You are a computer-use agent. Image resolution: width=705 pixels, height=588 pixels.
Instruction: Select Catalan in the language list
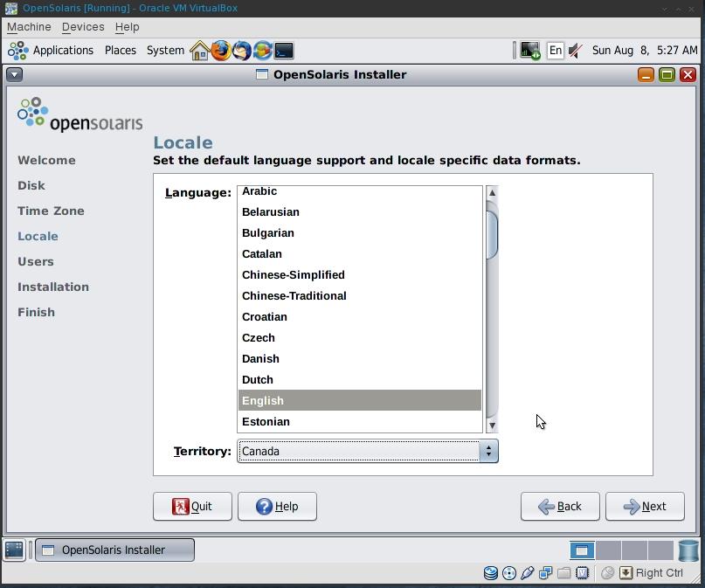coord(360,254)
